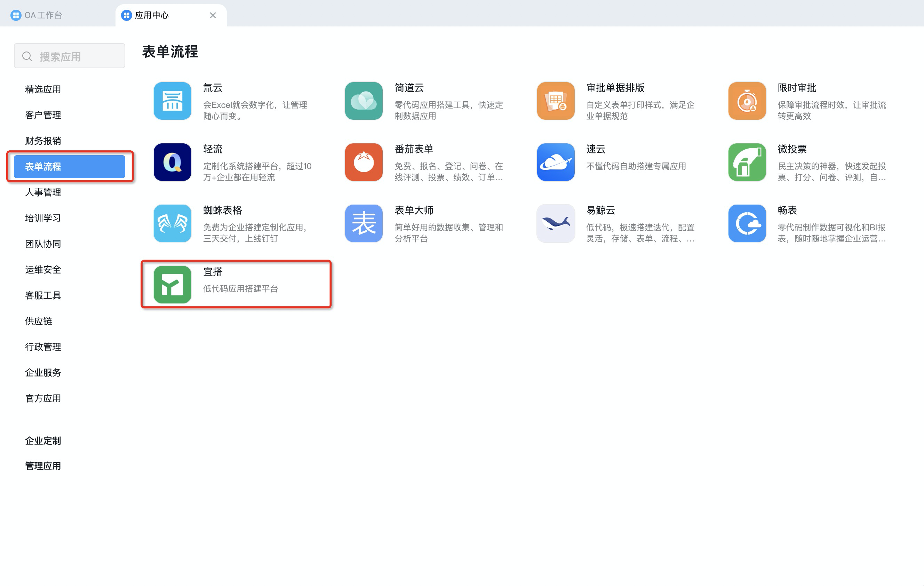The image size is (924, 586).
Task: Open the 宜搭 green app icon
Action: click(x=172, y=284)
